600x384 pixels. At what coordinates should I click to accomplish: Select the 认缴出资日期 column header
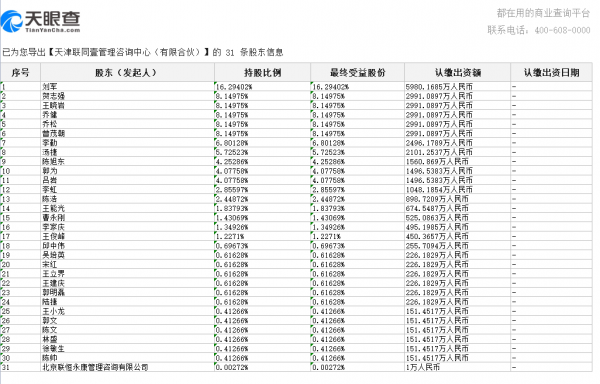[551, 72]
